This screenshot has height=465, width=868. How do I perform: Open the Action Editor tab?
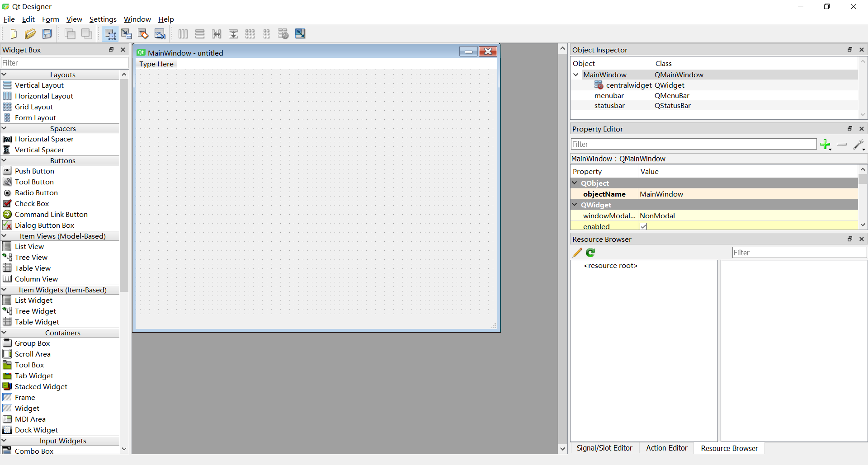tap(666, 448)
